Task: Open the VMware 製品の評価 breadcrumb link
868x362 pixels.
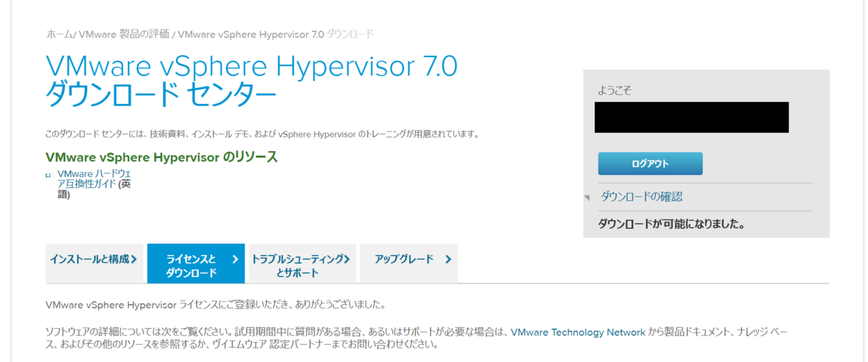Action: (x=123, y=34)
